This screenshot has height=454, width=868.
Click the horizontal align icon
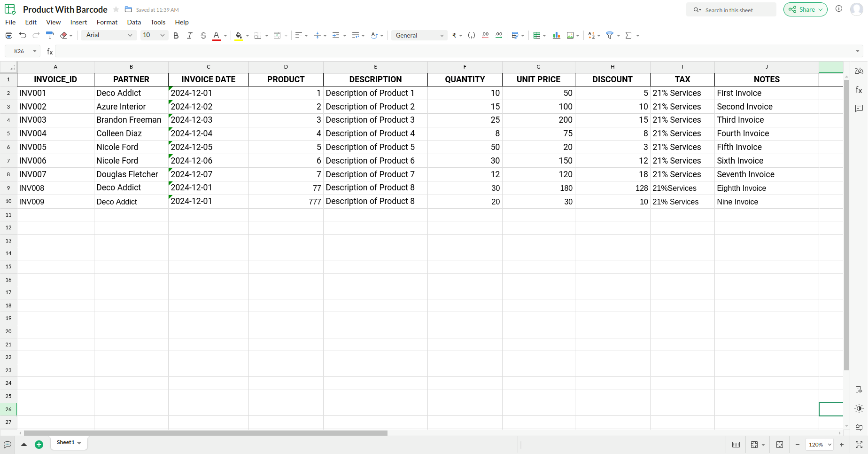(x=298, y=35)
